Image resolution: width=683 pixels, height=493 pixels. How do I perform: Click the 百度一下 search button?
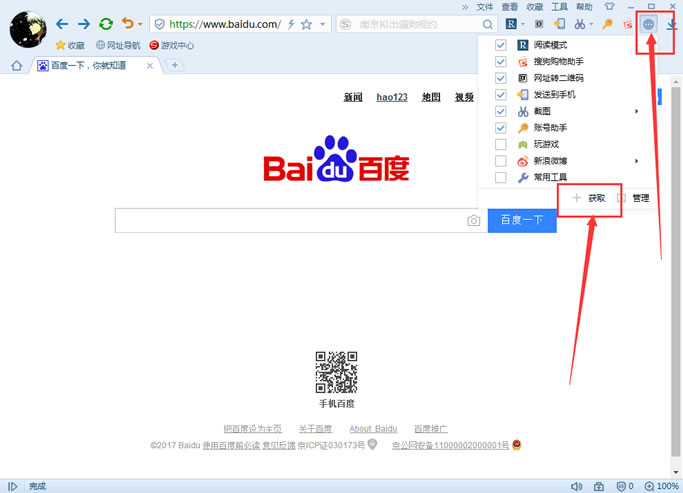coord(522,220)
